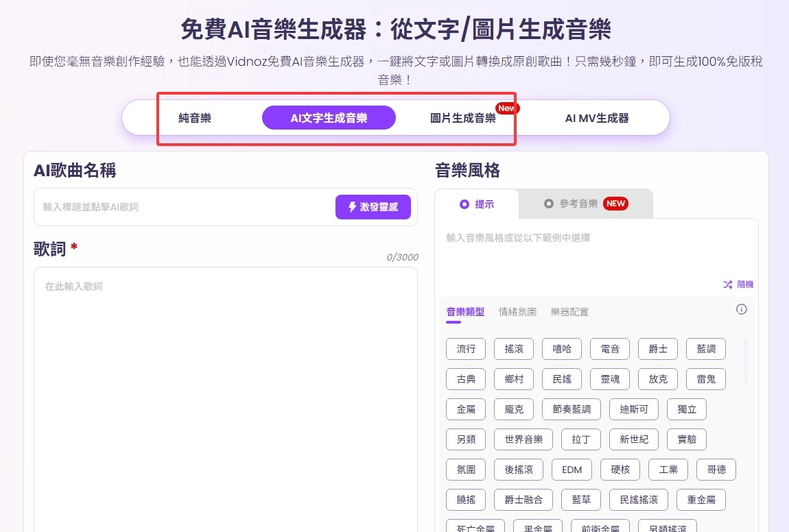
Task: Select the 雷鬼 genre chip
Action: click(705, 378)
